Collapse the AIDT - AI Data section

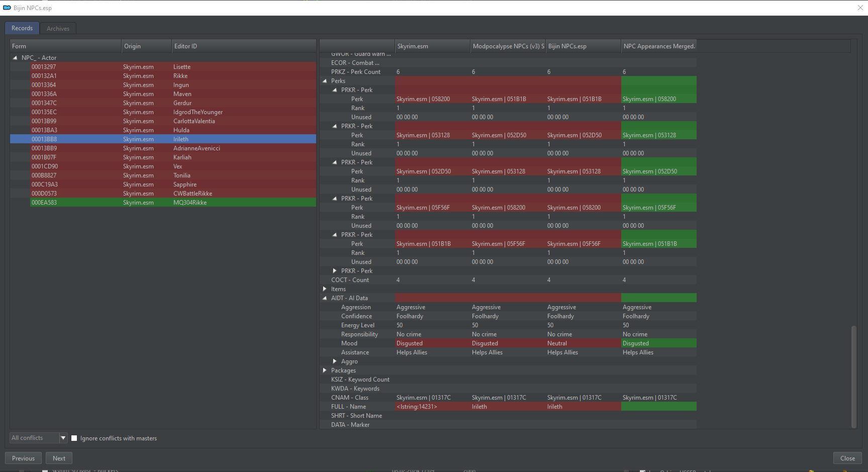(325, 298)
